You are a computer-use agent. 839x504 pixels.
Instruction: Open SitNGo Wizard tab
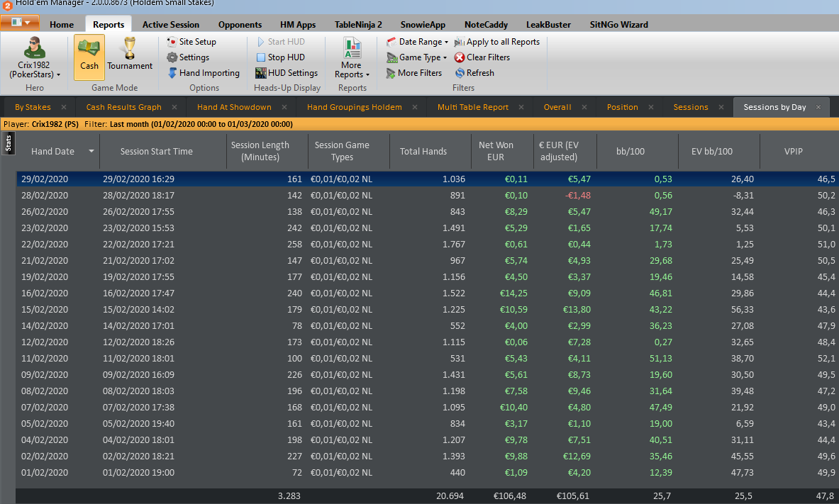(x=618, y=25)
